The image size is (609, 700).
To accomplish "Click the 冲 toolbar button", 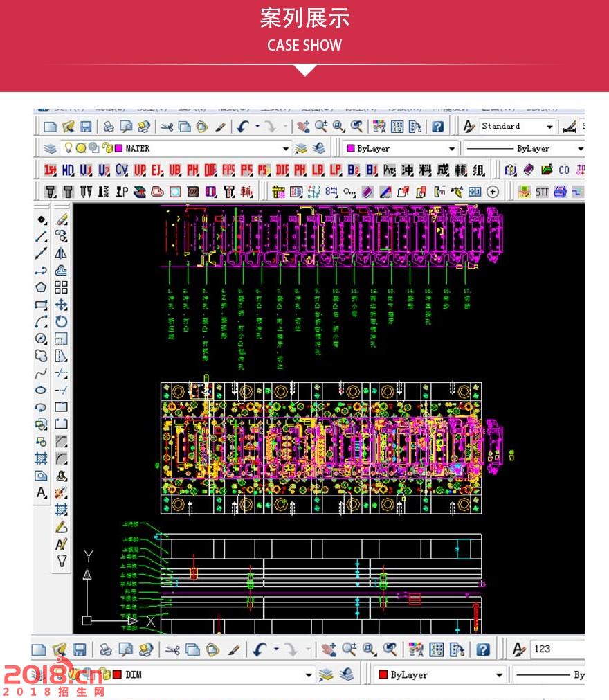I will pyautogui.click(x=408, y=170).
